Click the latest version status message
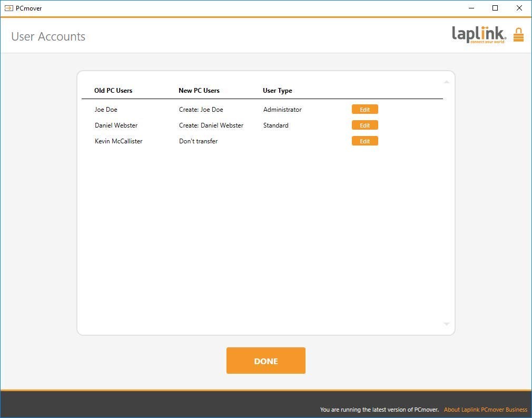The height and width of the screenshot is (418, 532). pos(379,410)
